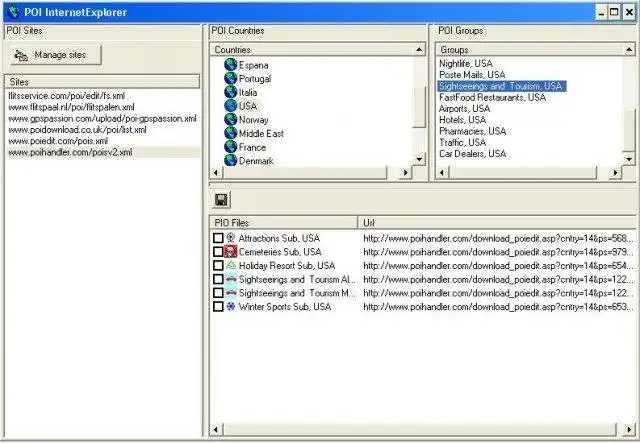Enable the Winter Sports Sub, USA checkbox
640x443 pixels.
pos(218,306)
